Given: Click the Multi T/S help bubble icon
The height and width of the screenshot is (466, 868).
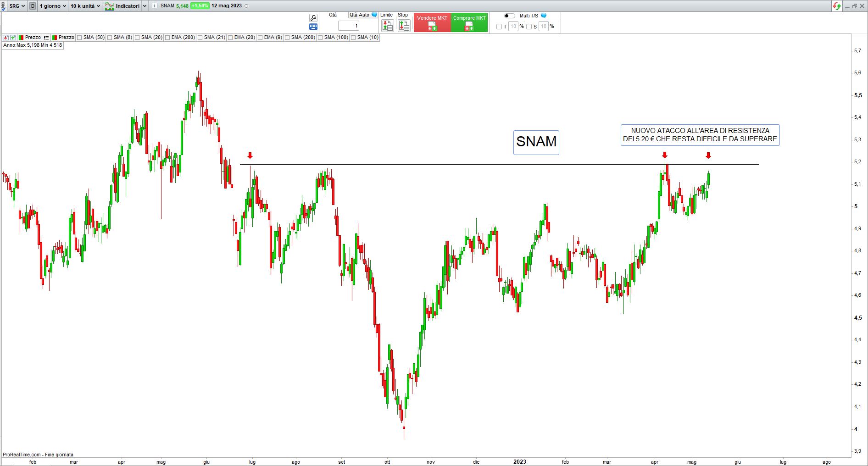Looking at the screenshot, I should [x=544, y=16].
